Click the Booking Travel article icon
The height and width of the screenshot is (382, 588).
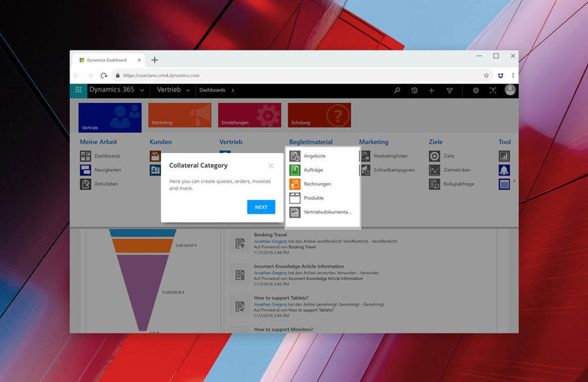[240, 243]
